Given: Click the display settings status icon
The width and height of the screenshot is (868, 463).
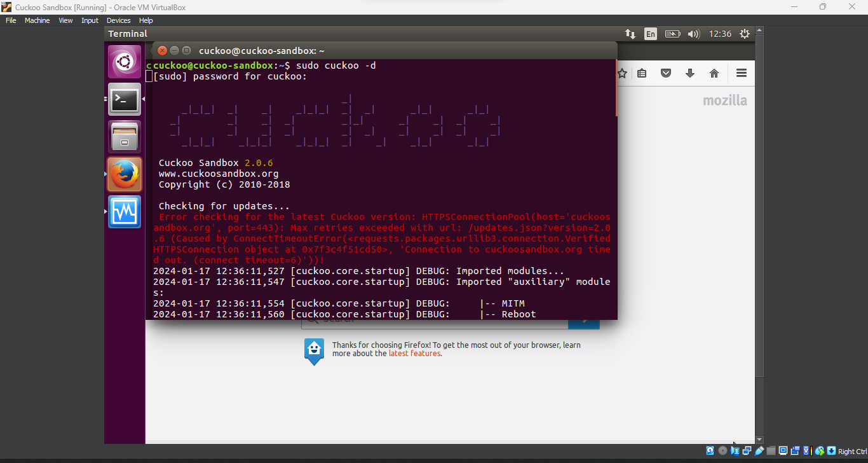Looking at the screenshot, I should [x=783, y=451].
